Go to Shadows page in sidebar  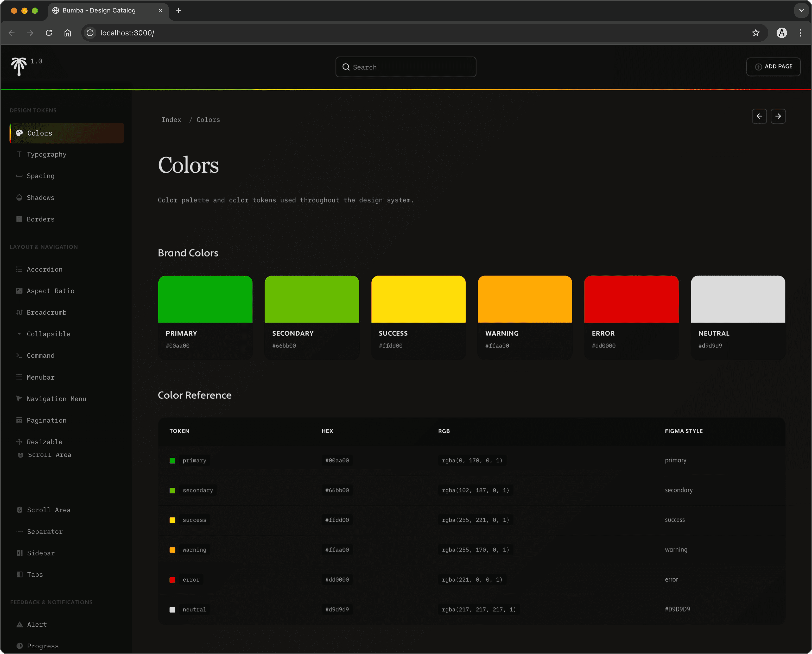(40, 197)
